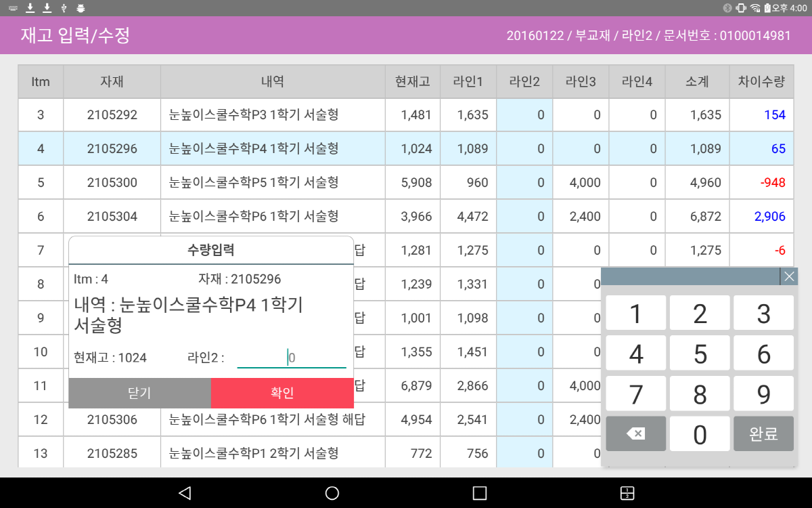
Task: Select row 눈높이스쿨수학P1 2학기 서술형
Action: (x=254, y=454)
